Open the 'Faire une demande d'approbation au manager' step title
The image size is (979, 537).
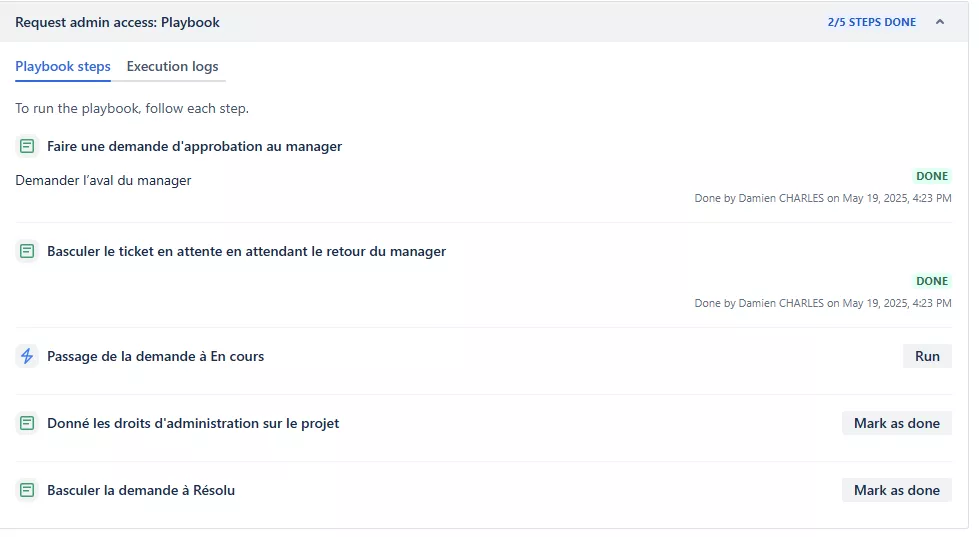[194, 146]
